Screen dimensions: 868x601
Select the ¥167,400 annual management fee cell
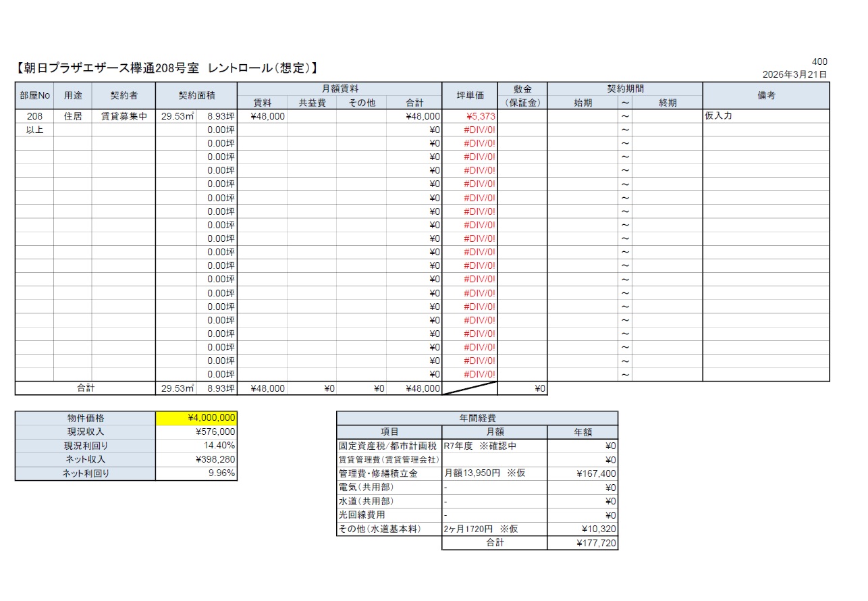click(x=582, y=473)
